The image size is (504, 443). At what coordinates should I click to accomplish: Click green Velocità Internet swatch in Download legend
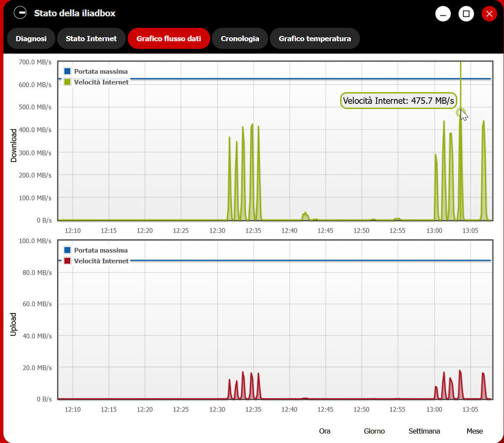pyautogui.click(x=67, y=82)
